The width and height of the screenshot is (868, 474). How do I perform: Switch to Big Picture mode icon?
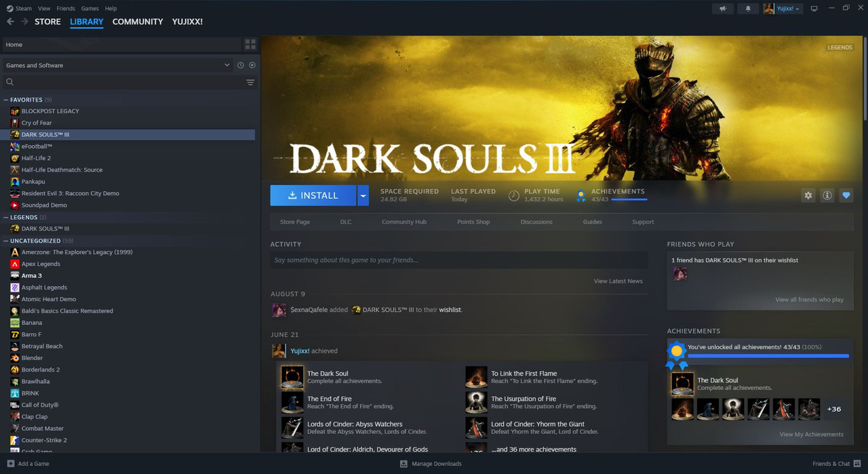(x=814, y=8)
